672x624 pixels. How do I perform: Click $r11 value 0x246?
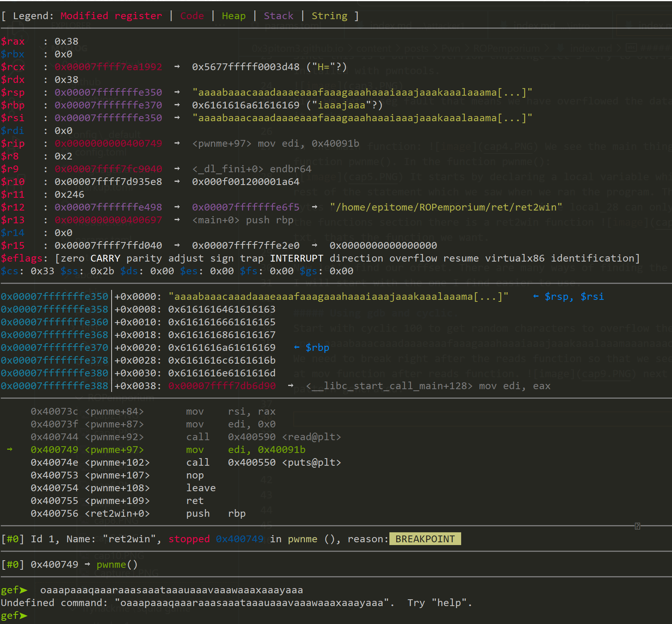coord(69,195)
